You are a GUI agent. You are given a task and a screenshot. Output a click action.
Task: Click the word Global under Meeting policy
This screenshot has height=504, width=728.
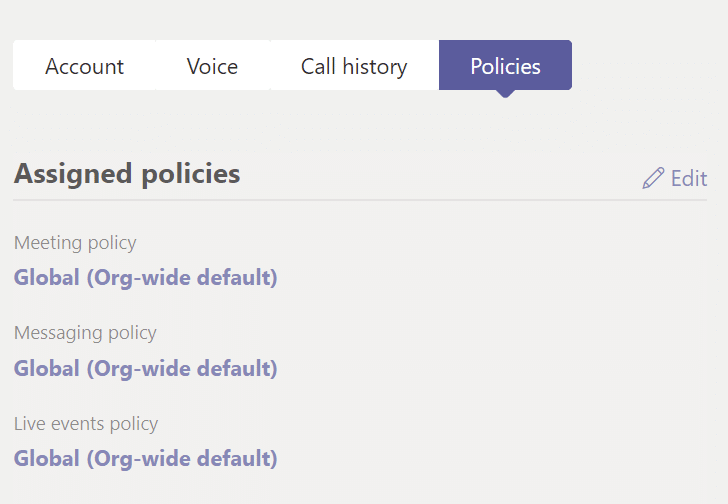47,278
